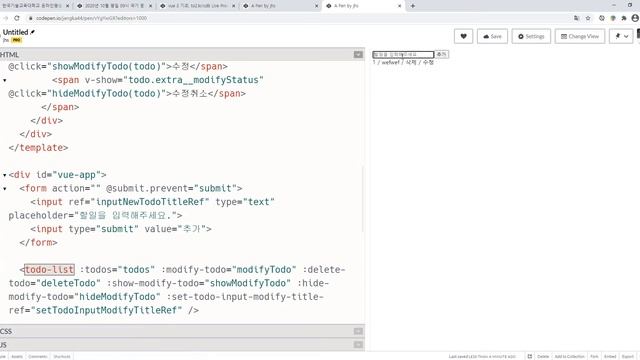Click the 추가 submit button in preview
The height and width of the screenshot is (360, 640).
point(442,54)
